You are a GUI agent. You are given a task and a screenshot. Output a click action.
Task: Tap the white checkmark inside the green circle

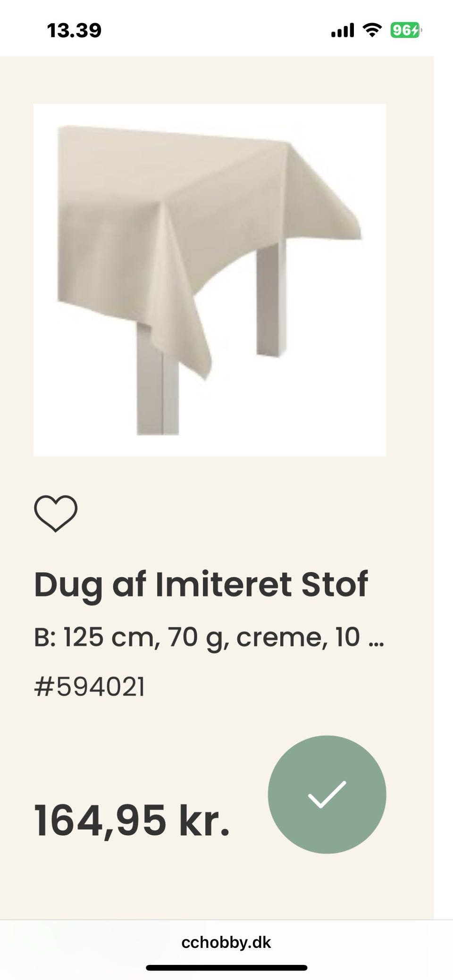click(x=327, y=794)
